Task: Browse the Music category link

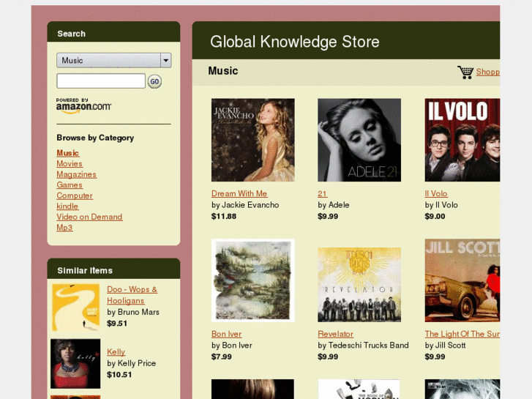Action: (68, 153)
